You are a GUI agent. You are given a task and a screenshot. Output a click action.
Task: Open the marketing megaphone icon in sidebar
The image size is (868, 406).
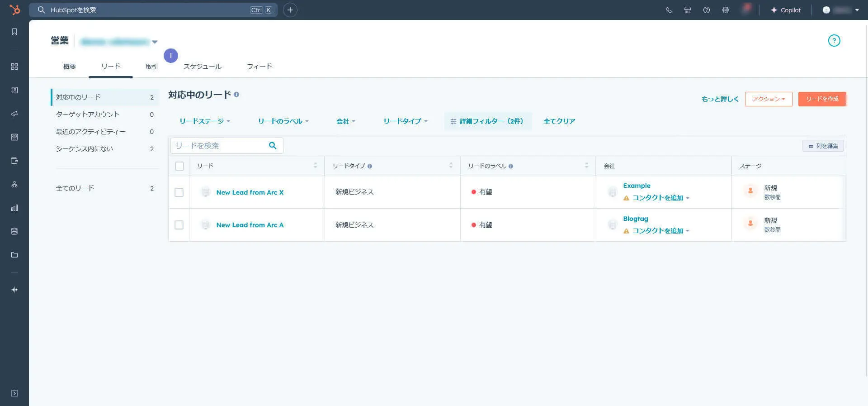pos(14,114)
